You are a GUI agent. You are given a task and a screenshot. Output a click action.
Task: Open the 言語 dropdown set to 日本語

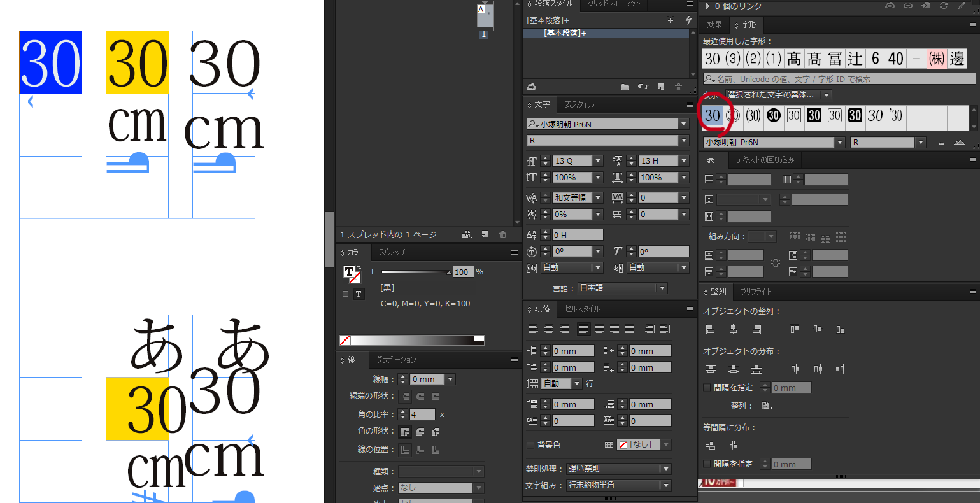(623, 288)
